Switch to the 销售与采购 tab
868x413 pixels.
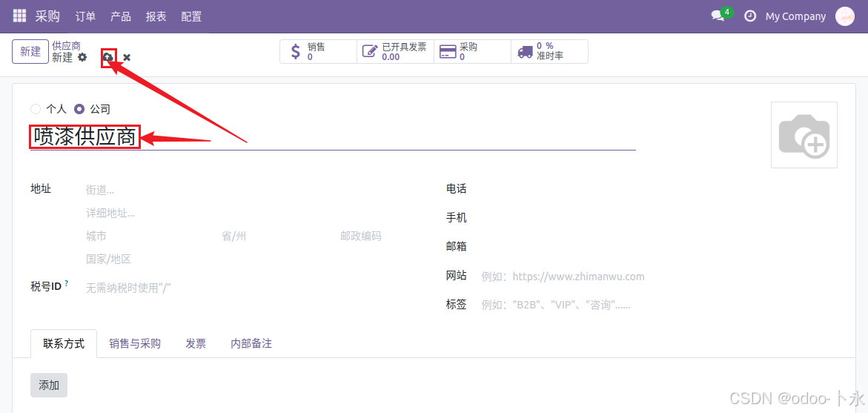pos(135,344)
